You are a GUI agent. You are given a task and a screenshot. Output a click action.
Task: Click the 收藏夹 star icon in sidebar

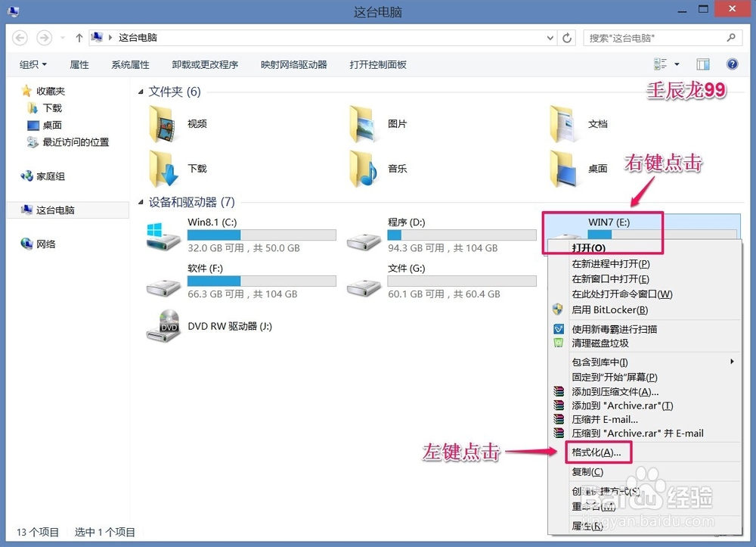[26, 91]
